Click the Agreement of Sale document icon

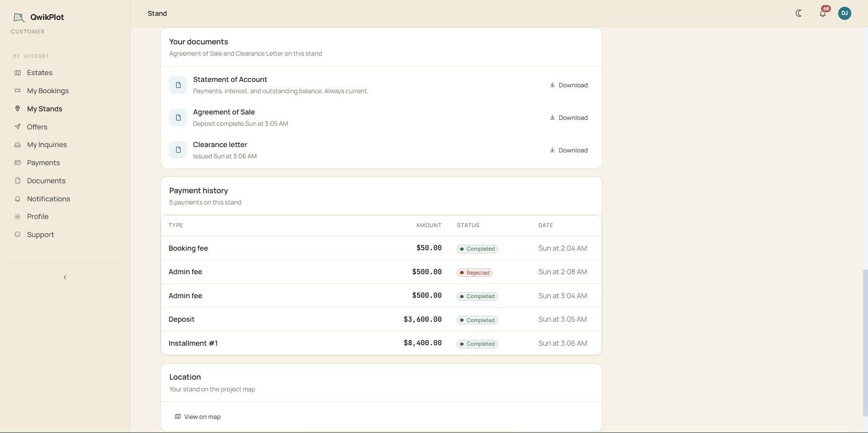178,118
